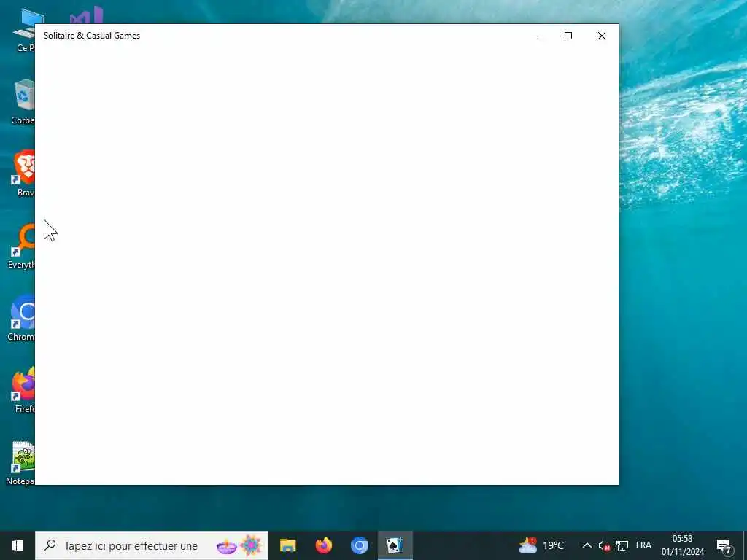Screen dimensions: 747x560
Task: Open File Explorer from the taskbar
Action: pos(287,545)
